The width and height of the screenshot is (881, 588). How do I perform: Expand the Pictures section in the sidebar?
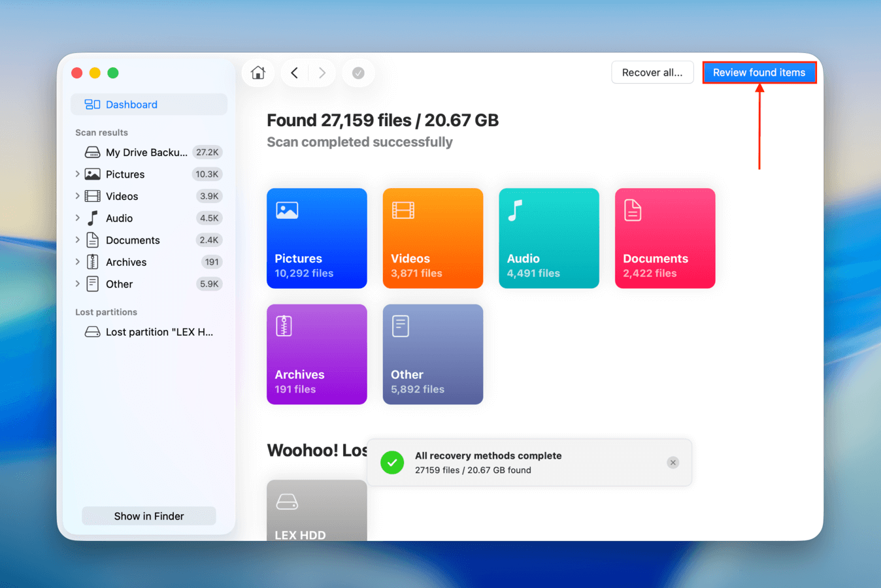pos(77,174)
